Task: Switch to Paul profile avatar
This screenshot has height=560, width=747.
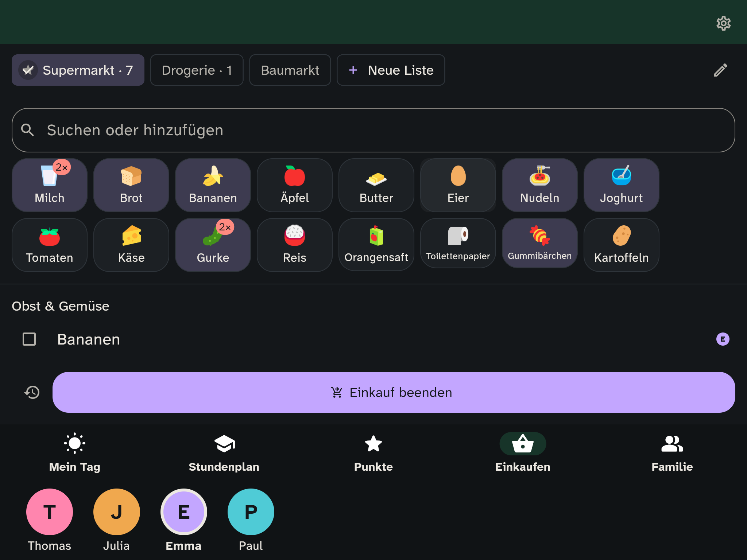Action: 251,512
